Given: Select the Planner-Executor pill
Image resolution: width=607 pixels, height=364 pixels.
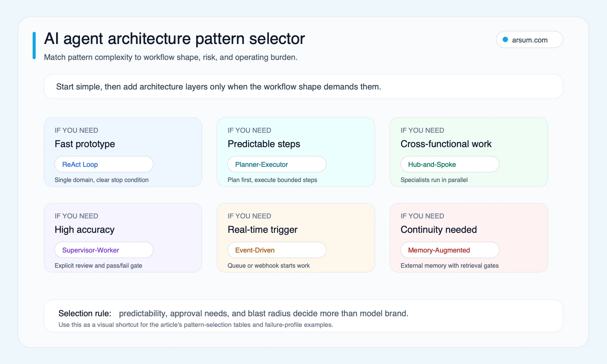Looking at the screenshot, I should 277,164.
